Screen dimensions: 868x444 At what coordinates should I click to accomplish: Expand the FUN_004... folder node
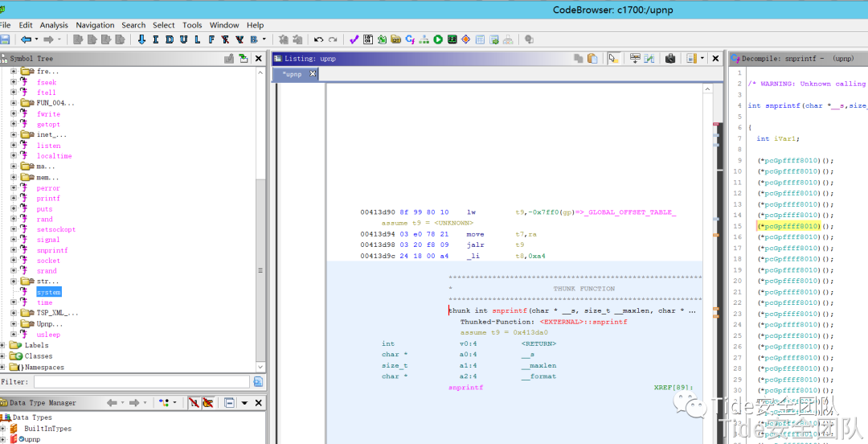[14, 103]
